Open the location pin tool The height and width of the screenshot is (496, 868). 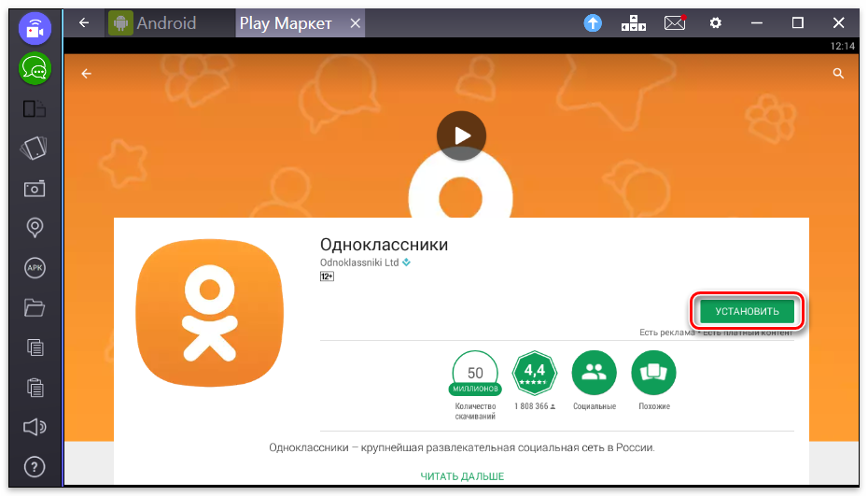(35, 227)
